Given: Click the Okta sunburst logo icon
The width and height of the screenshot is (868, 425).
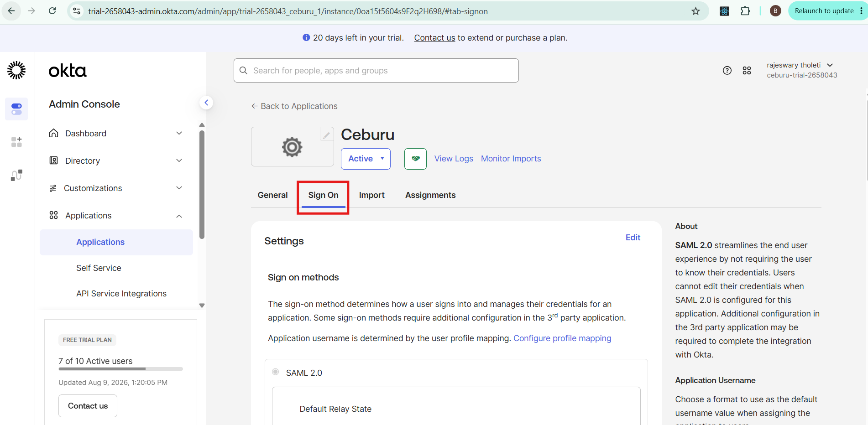Looking at the screenshot, I should (x=16, y=70).
